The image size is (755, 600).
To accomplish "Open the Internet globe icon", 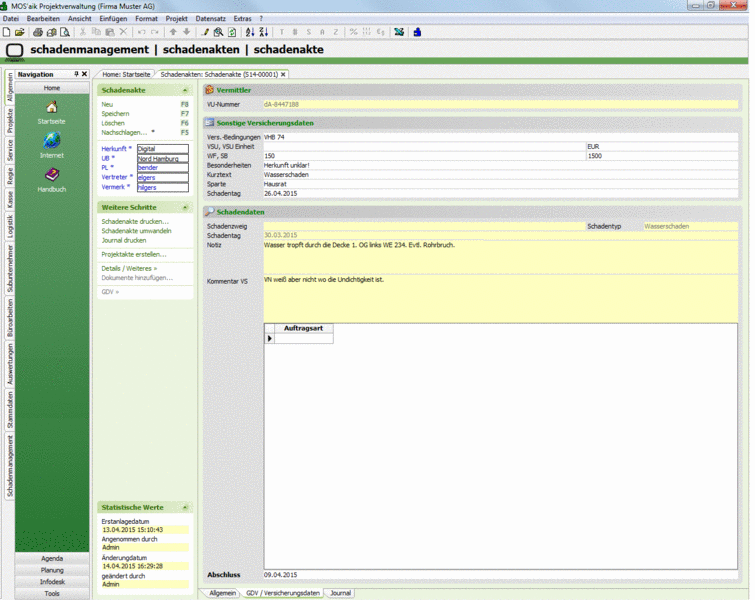I will pos(52,141).
